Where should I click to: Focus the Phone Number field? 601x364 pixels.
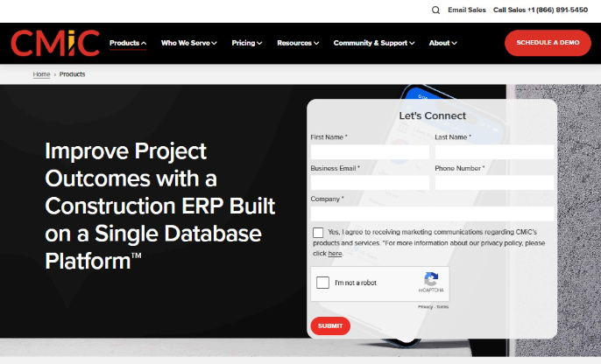coord(494,183)
